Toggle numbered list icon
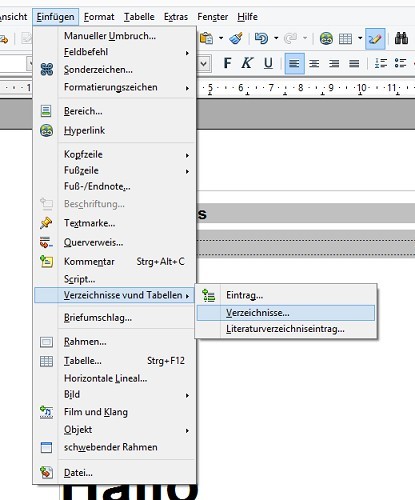 381,63
